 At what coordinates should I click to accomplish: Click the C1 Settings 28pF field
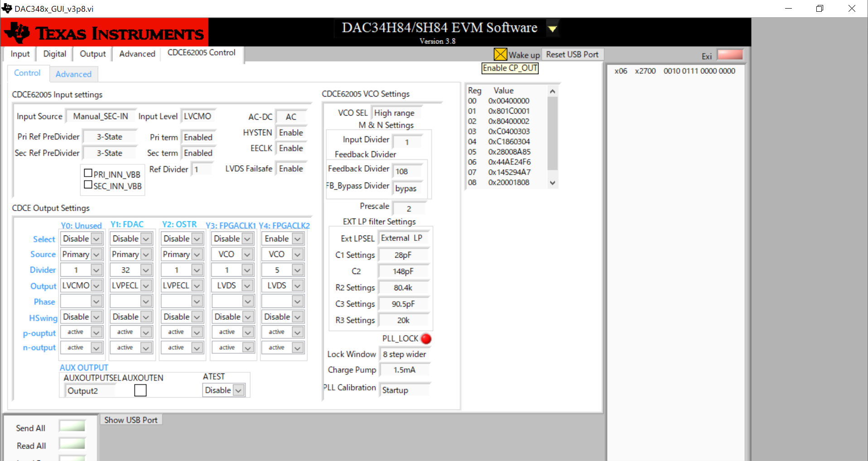point(403,255)
